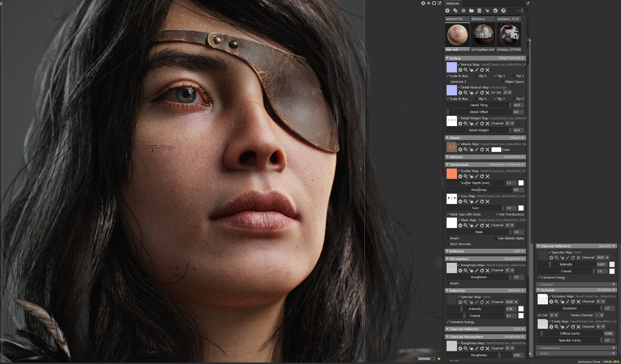Select the UV1leather mtl material thumbnail
This screenshot has height=364, width=621.
(483, 35)
